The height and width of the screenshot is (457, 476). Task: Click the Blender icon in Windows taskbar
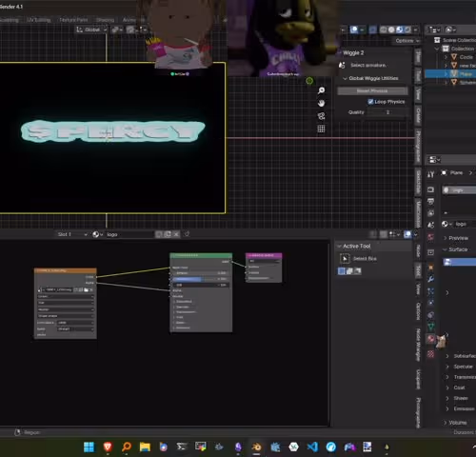256,447
